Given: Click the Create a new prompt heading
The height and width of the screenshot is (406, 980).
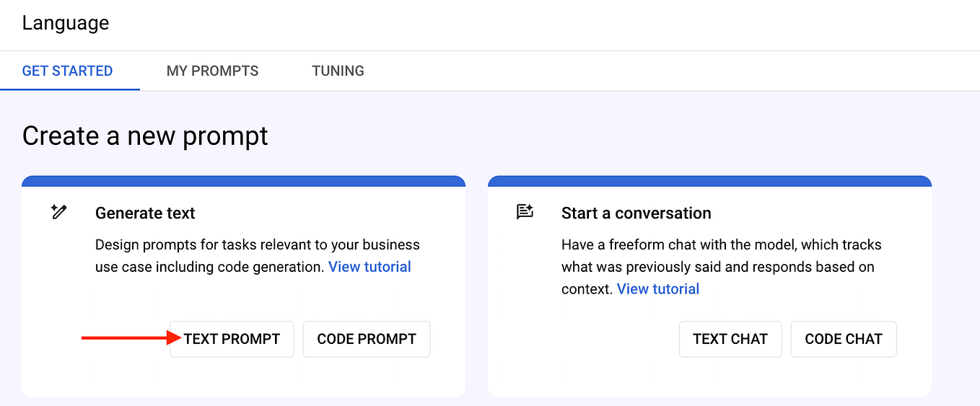Looking at the screenshot, I should (x=145, y=136).
